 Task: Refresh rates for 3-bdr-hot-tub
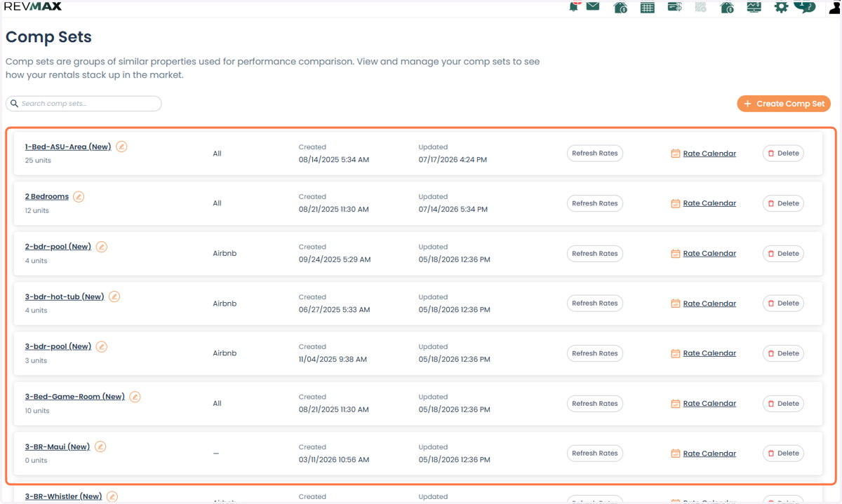[x=595, y=304]
